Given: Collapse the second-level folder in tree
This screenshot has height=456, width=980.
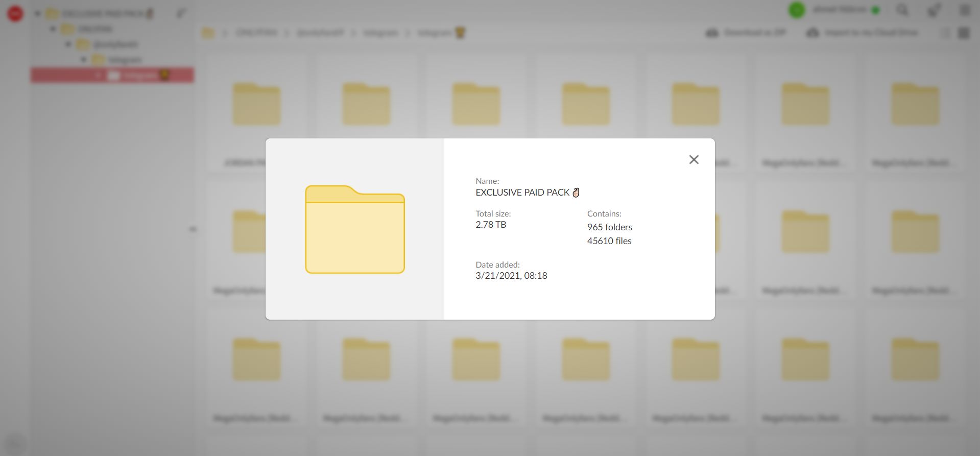Looking at the screenshot, I should [53, 29].
